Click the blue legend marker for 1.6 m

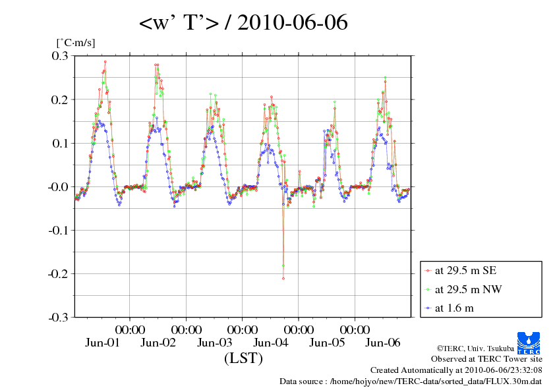[428, 308]
